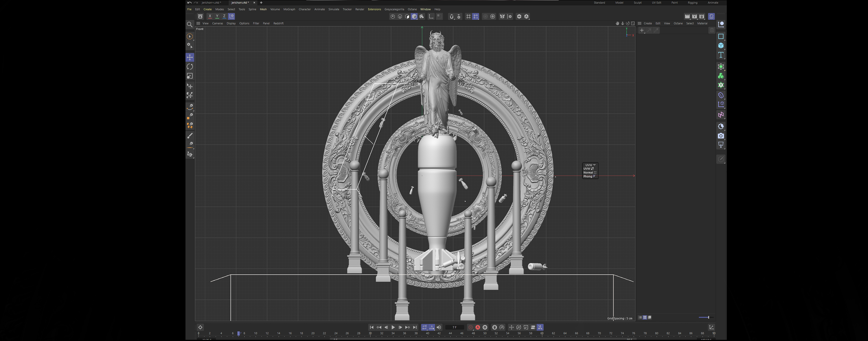Open material manager hamburger menu
This screenshot has width=868, height=341.
click(639, 23)
